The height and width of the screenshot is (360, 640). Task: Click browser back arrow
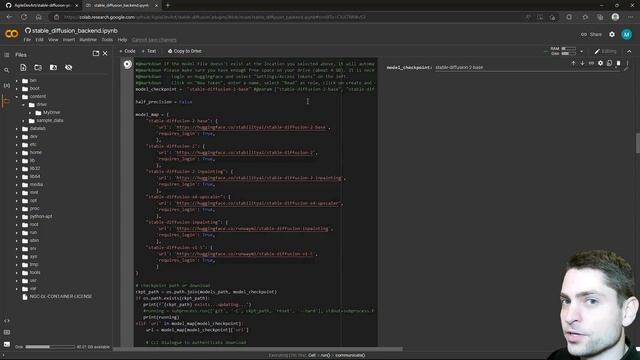tap(9, 17)
